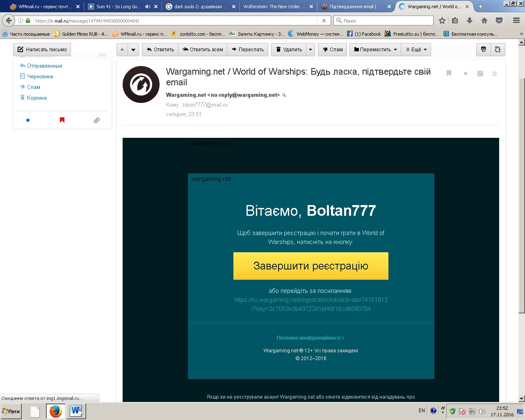Bookmark this page with the star icon

pyautogui.click(x=442, y=21)
